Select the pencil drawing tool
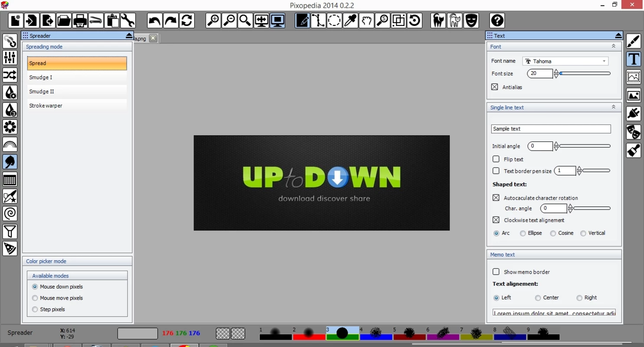Image resolution: width=644 pixels, height=347 pixels. click(x=302, y=20)
